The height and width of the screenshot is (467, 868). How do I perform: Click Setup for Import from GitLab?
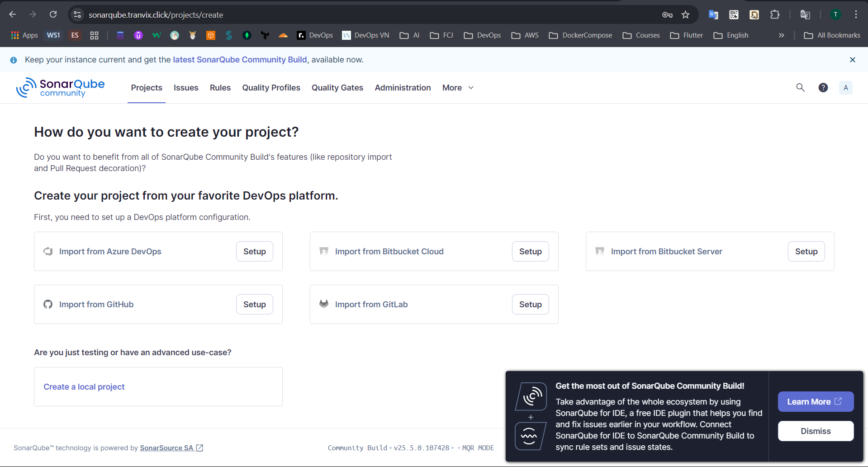tap(530, 305)
